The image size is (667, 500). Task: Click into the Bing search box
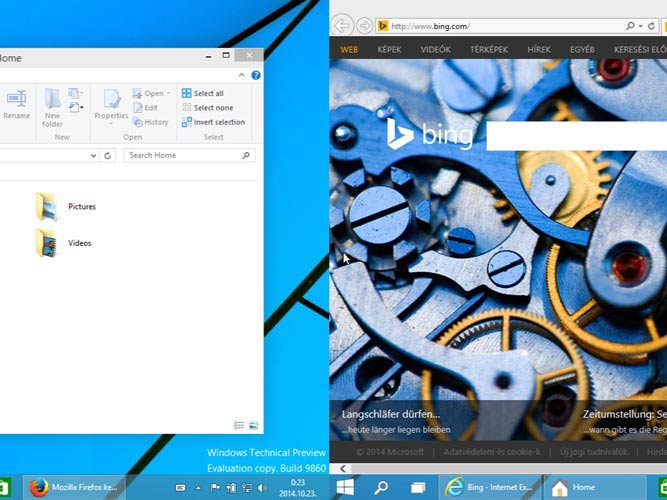click(576, 136)
